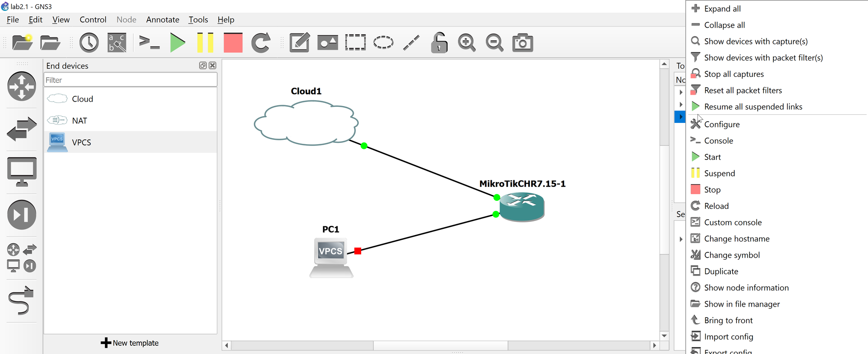This screenshot has height=354, width=868.
Task: Select the Add a note tool
Action: point(300,43)
